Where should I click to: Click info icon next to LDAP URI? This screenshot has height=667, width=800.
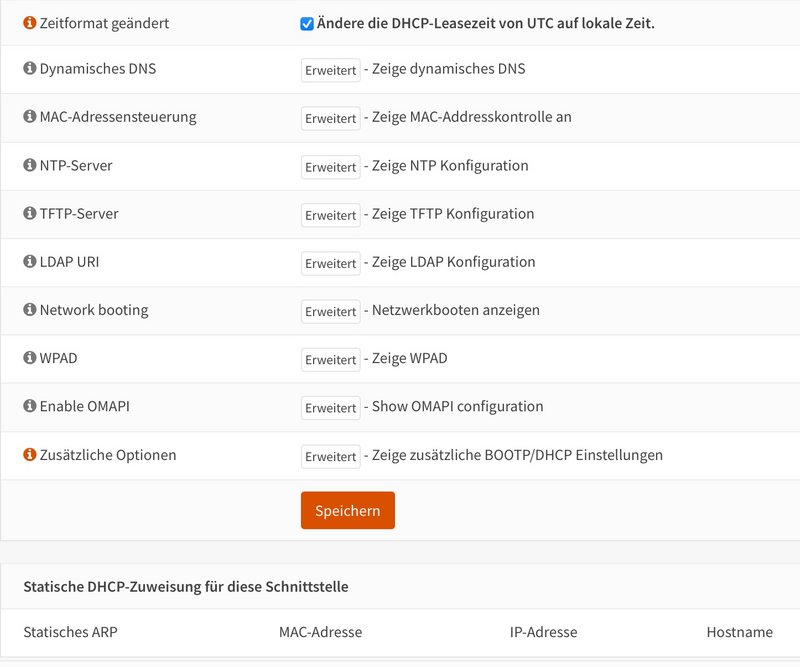pyautogui.click(x=30, y=261)
